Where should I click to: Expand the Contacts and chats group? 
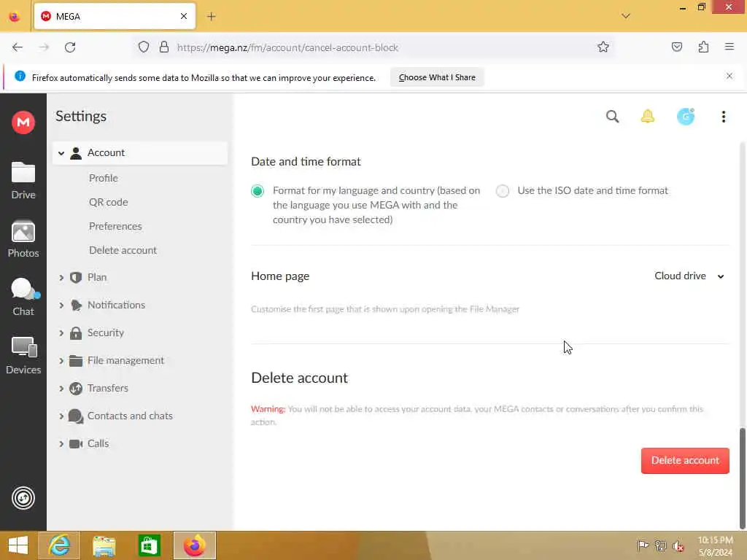pos(61,416)
